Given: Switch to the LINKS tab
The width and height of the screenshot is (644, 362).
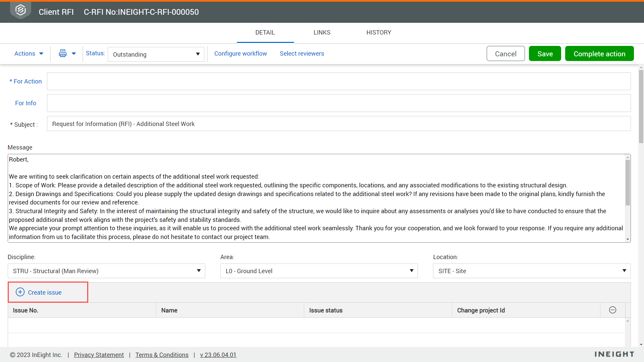Looking at the screenshot, I should click(x=322, y=33).
